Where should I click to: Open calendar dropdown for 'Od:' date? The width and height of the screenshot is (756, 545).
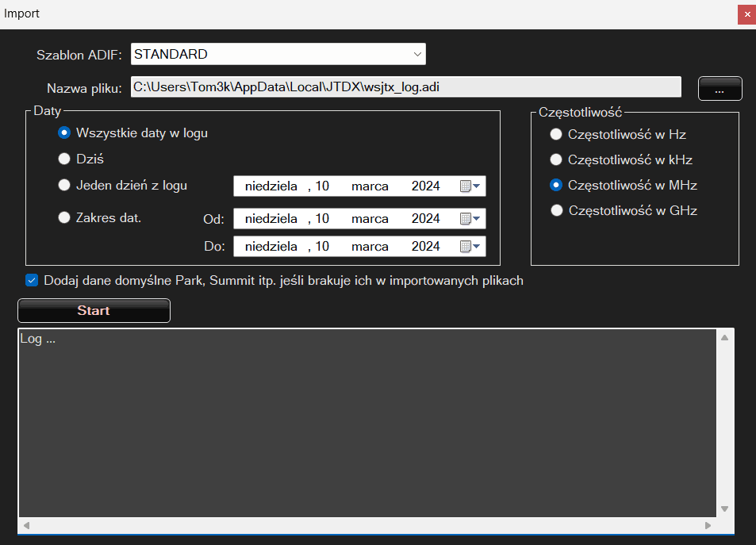point(470,218)
